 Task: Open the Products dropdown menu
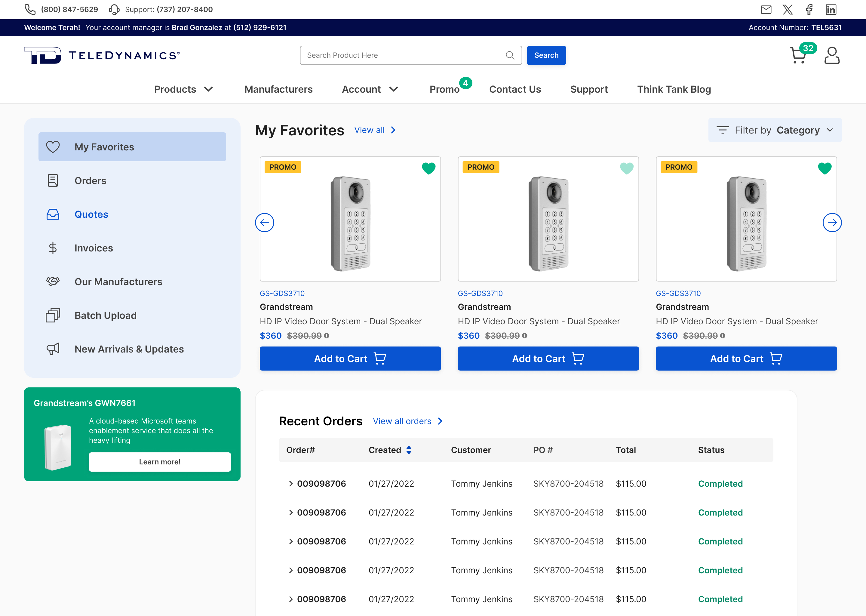183,89
